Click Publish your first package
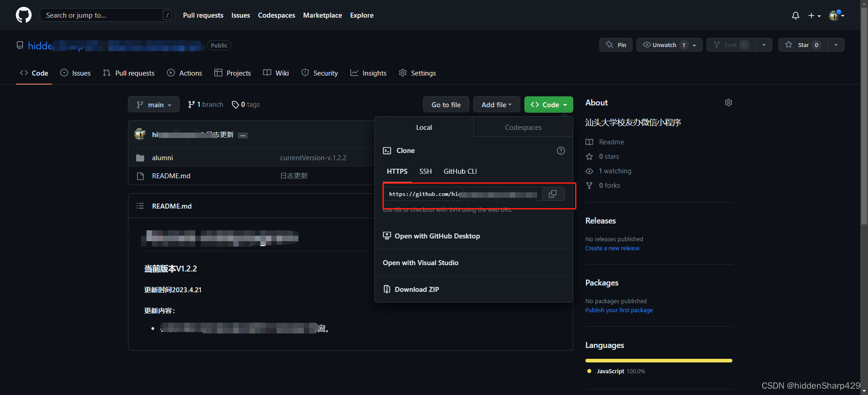Image resolution: width=868 pixels, height=395 pixels. [x=619, y=310]
